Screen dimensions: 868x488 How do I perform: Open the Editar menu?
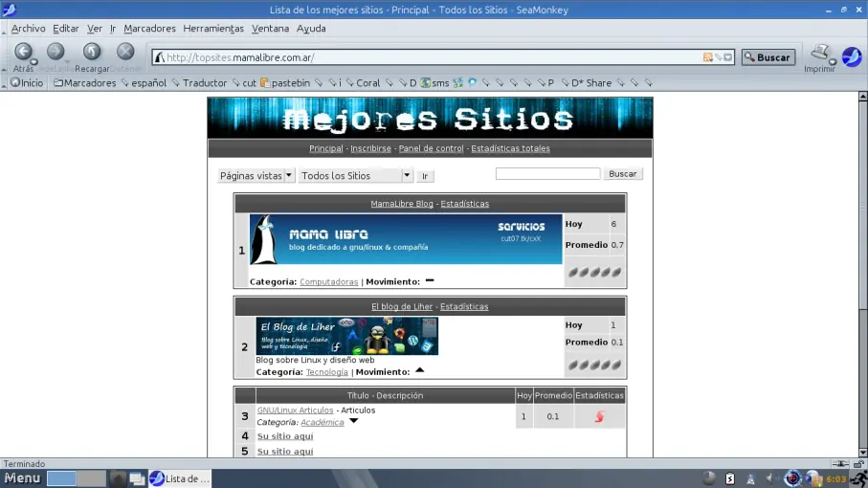click(66, 29)
